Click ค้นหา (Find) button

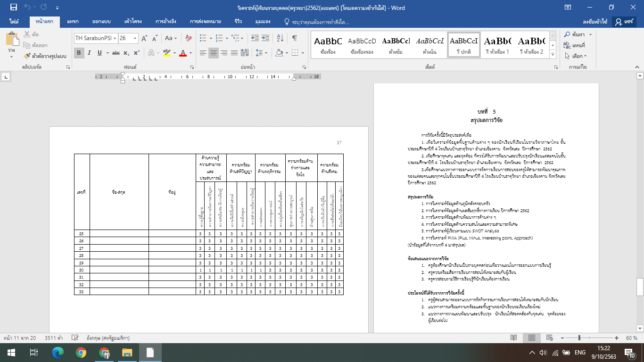click(574, 34)
